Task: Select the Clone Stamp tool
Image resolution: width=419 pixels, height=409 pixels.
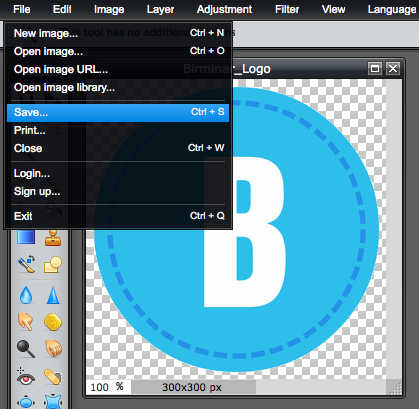Action: click(53, 238)
